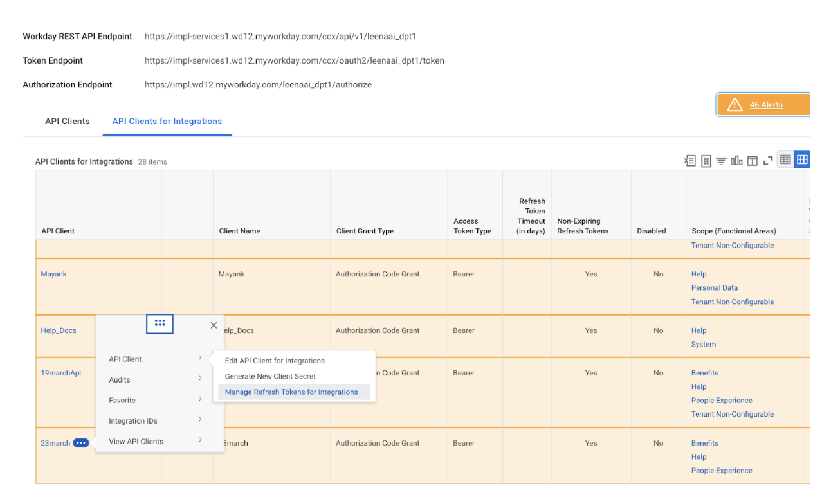Expand the Integration IDs submenu
Screen dimensions: 840x504
pyautogui.click(x=154, y=421)
